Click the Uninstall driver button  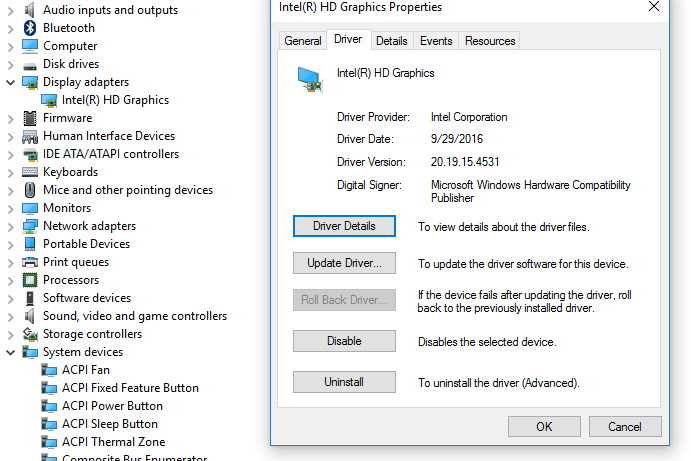344,382
